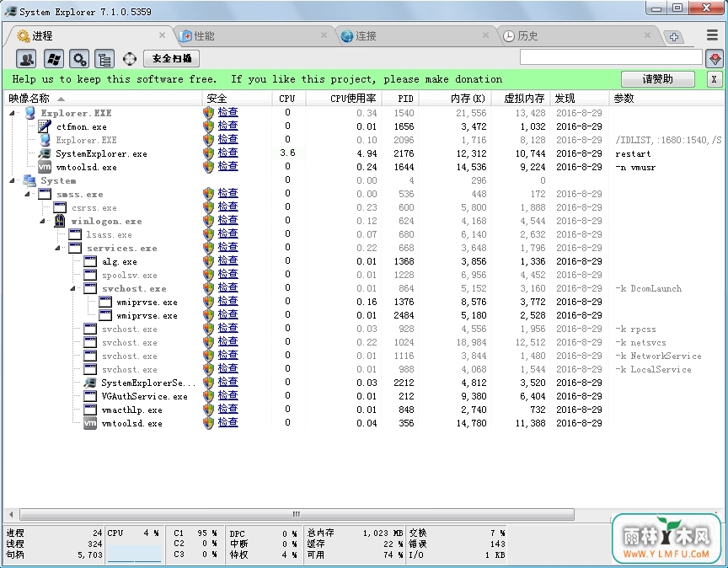This screenshot has width=728, height=568.
Task: Click the CPU usage graph in status bar
Action: click(x=135, y=554)
